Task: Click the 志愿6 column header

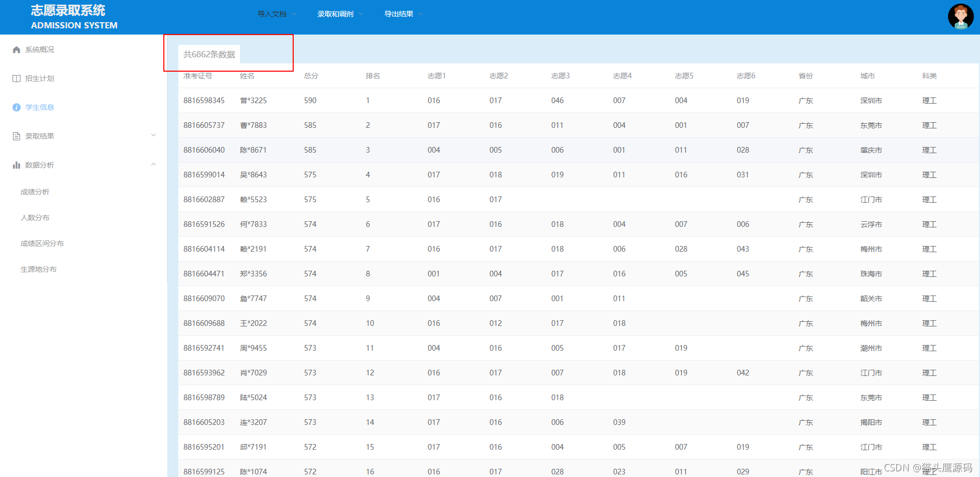Action: click(746, 76)
